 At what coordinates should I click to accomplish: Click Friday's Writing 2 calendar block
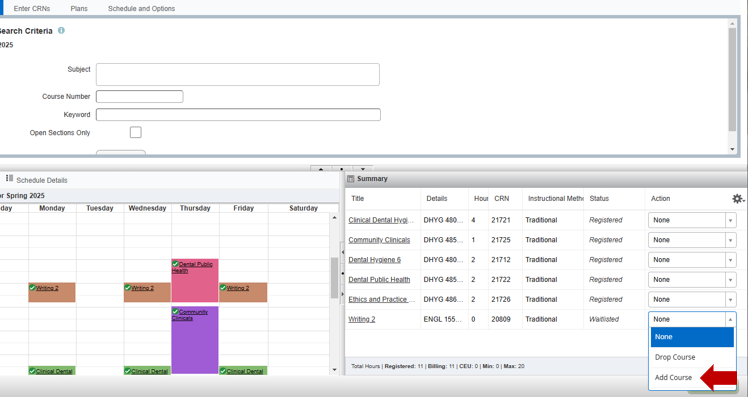[243, 292]
